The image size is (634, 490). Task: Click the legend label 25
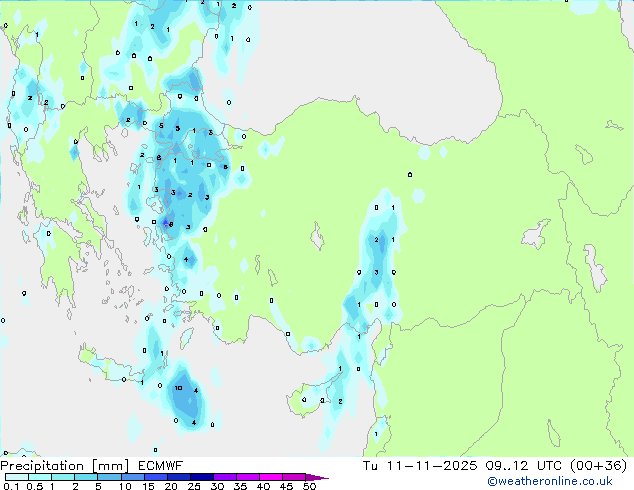coord(194,486)
